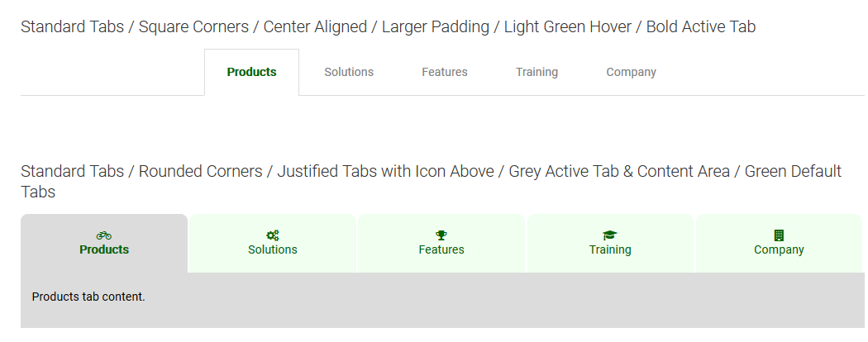Open the green Features tab label

point(441,249)
